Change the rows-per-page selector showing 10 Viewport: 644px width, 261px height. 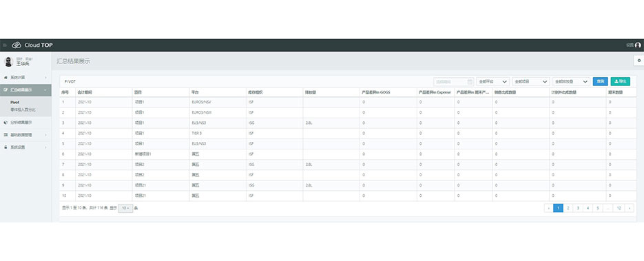coord(125,208)
